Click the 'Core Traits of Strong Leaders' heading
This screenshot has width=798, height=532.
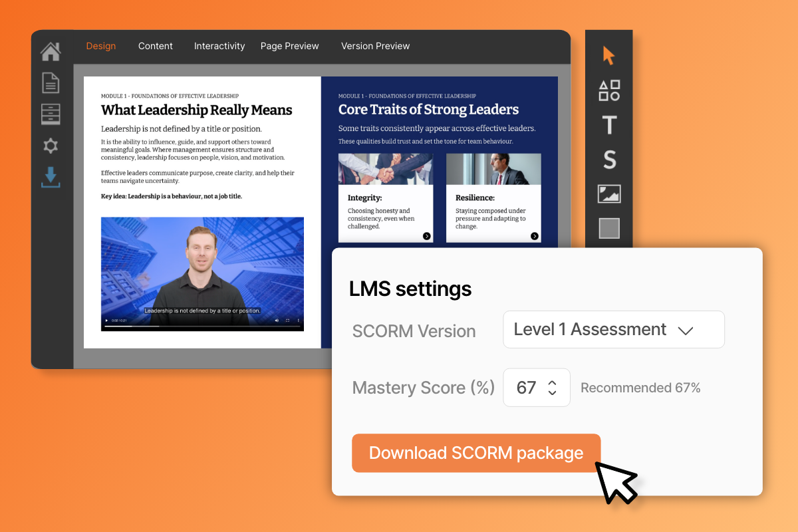pyautogui.click(x=429, y=110)
